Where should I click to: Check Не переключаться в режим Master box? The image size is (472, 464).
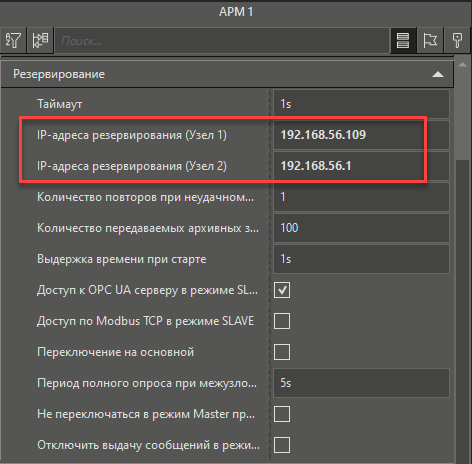click(x=282, y=414)
